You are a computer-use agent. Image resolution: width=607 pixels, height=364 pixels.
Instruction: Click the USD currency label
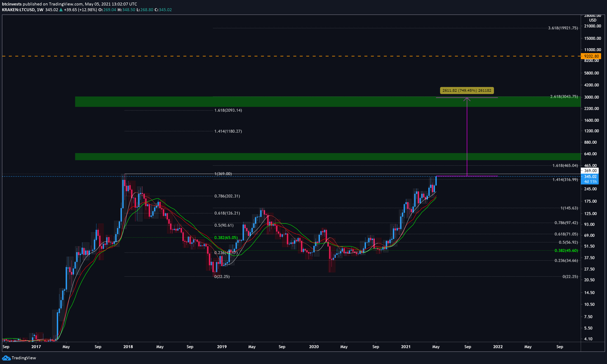(593, 20)
